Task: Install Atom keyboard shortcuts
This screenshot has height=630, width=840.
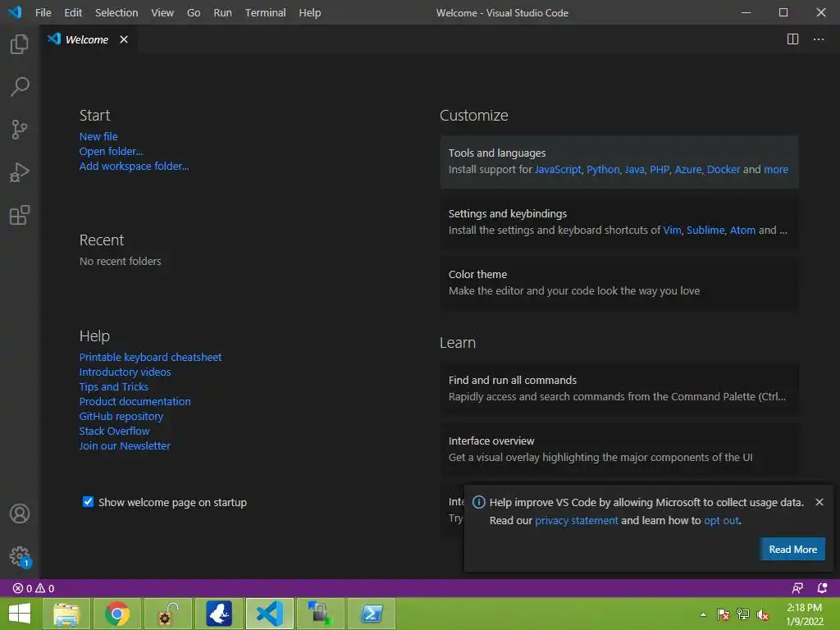Action: (742, 230)
